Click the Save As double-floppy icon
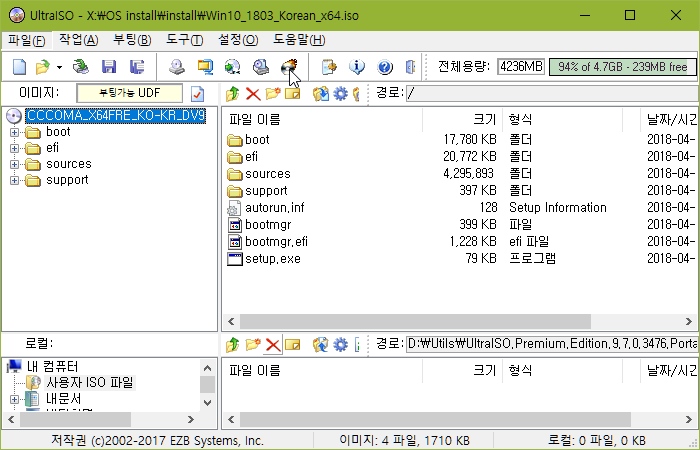This screenshot has width=700, height=450. (x=137, y=67)
